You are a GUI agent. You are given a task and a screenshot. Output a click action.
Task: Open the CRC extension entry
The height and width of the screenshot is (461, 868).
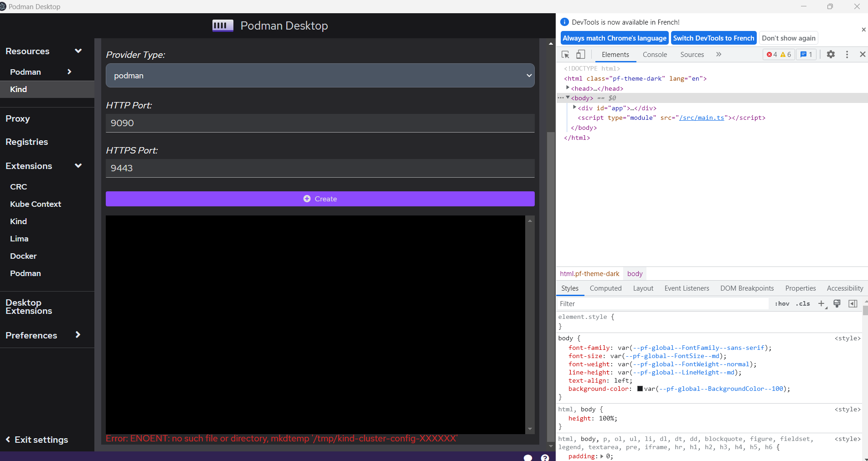(19, 187)
